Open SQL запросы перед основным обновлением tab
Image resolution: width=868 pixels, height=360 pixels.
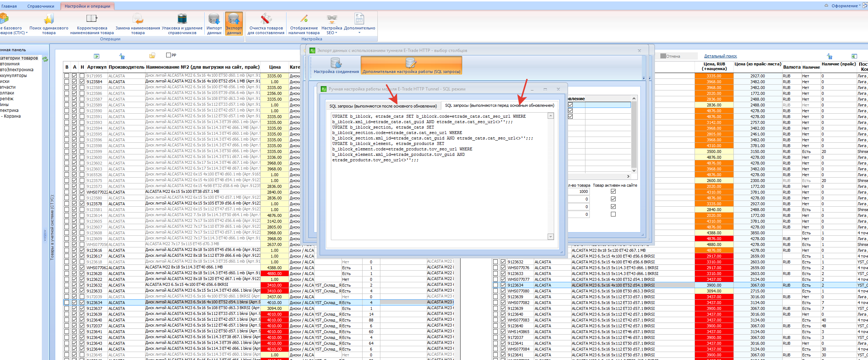[x=500, y=105]
